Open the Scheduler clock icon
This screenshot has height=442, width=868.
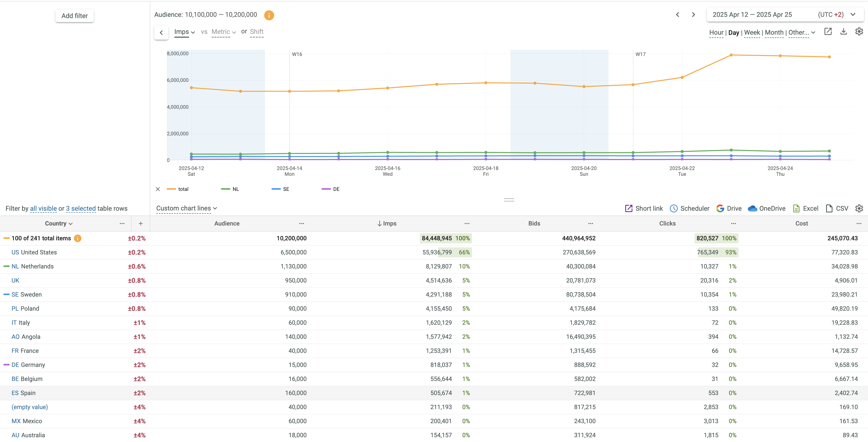pyautogui.click(x=673, y=208)
